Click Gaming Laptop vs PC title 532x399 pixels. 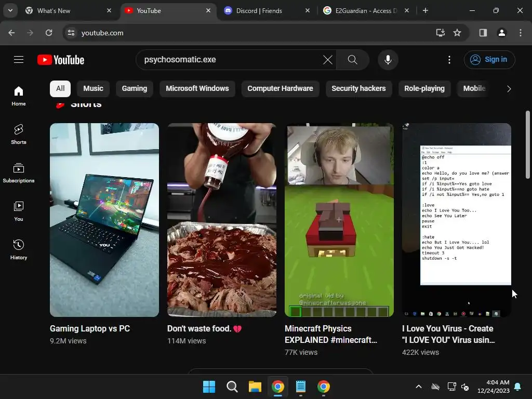(x=90, y=328)
